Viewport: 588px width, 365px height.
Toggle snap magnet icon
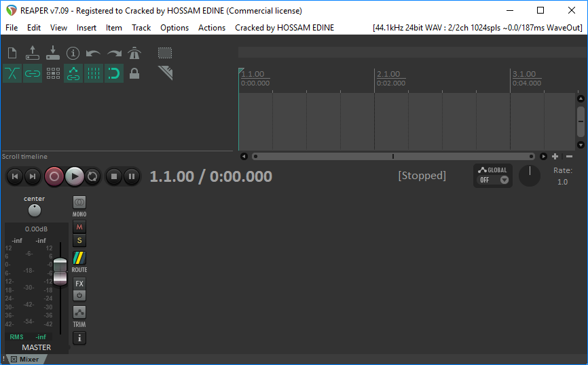[x=114, y=73]
